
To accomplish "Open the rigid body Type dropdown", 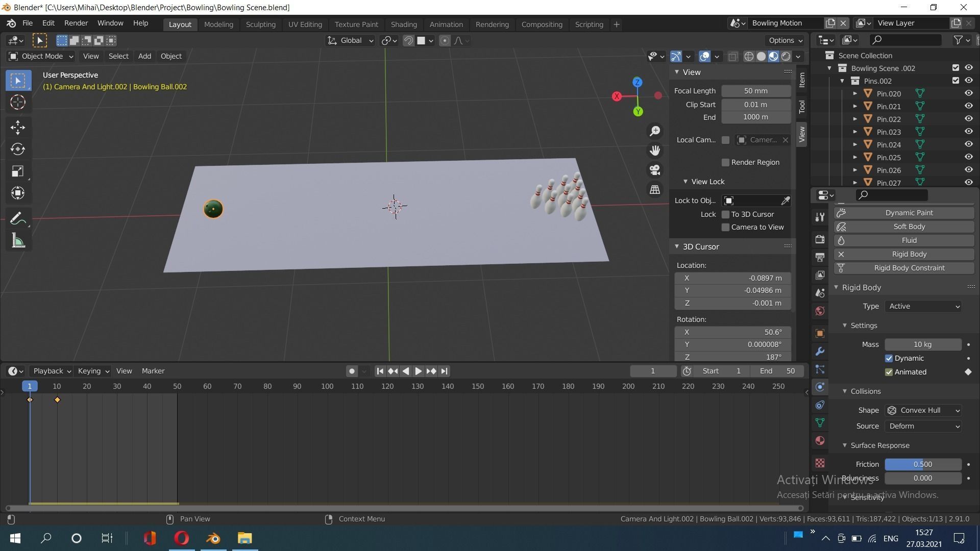I will click(x=923, y=306).
